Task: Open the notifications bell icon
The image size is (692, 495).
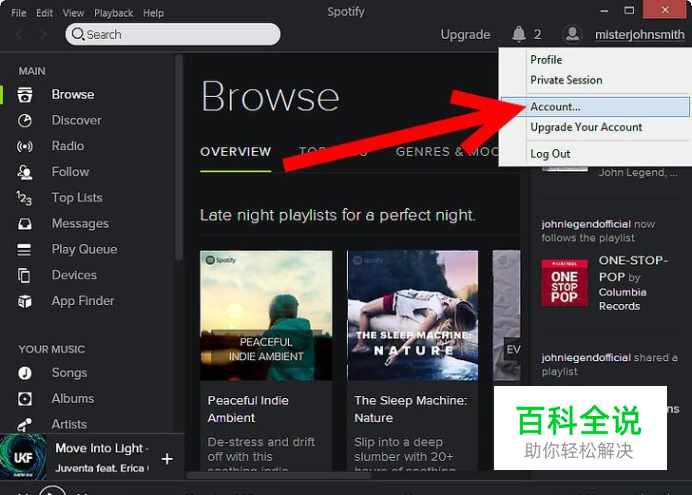Action: coord(519,34)
